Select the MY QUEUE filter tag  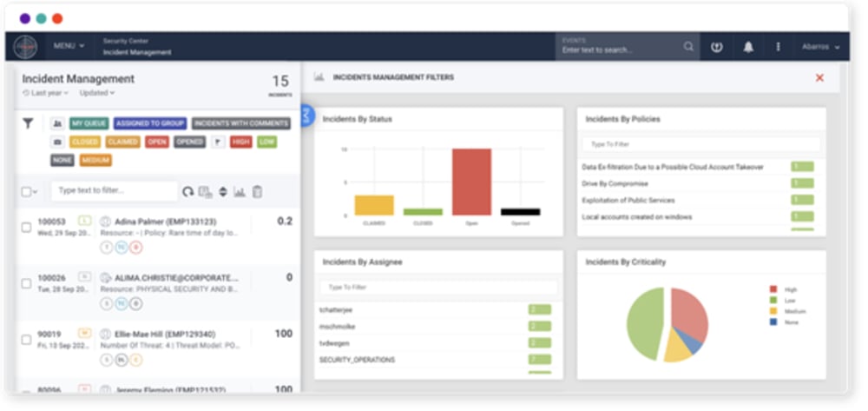pyautogui.click(x=89, y=123)
